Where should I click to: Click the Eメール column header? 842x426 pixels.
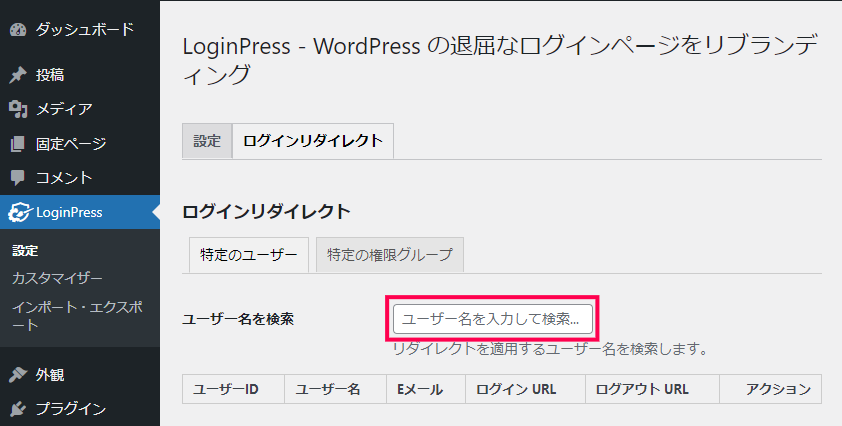pyautogui.click(x=426, y=389)
